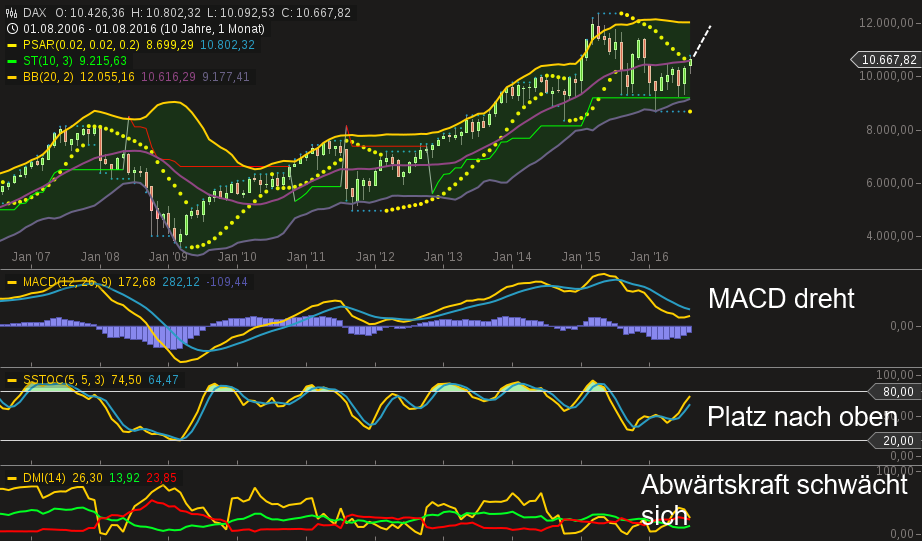Select the MACD signal value 282,12
The width and height of the screenshot is (922, 541).
click(x=181, y=282)
